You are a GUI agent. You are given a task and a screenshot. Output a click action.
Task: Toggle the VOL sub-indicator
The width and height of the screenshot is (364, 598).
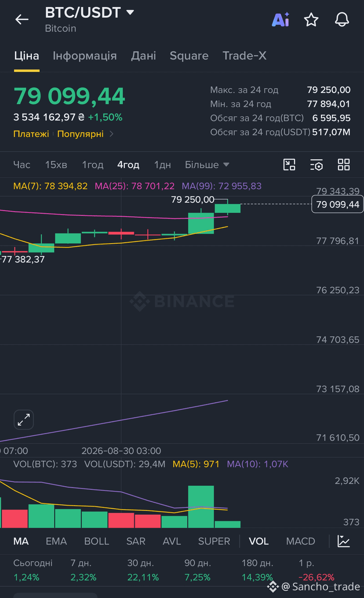[x=259, y=541]
